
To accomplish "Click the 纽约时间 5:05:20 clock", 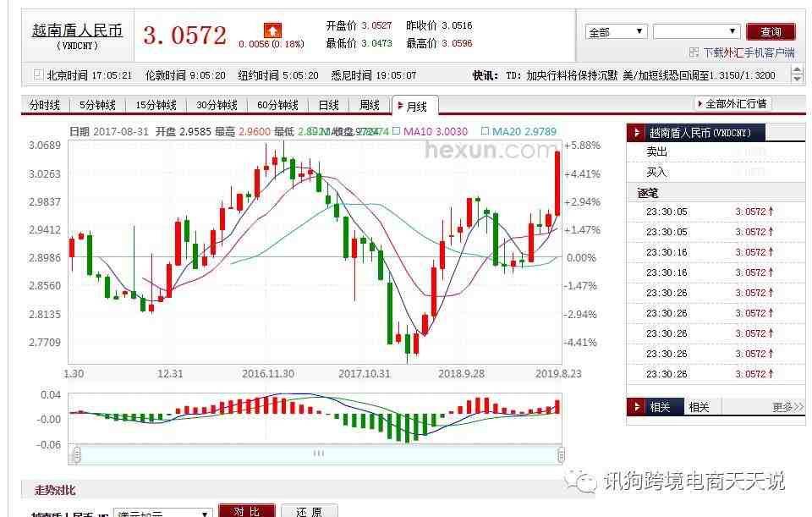I will (278, 75).
